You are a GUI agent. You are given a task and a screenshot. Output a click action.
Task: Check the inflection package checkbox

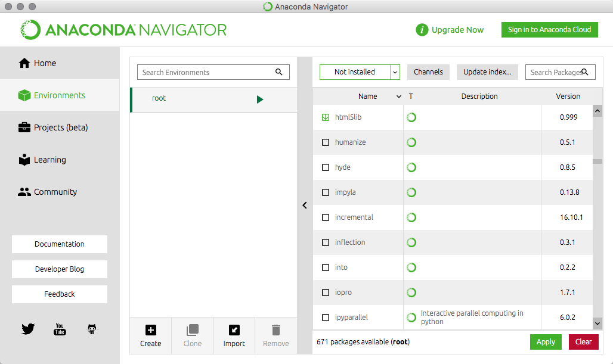[325, 242]
